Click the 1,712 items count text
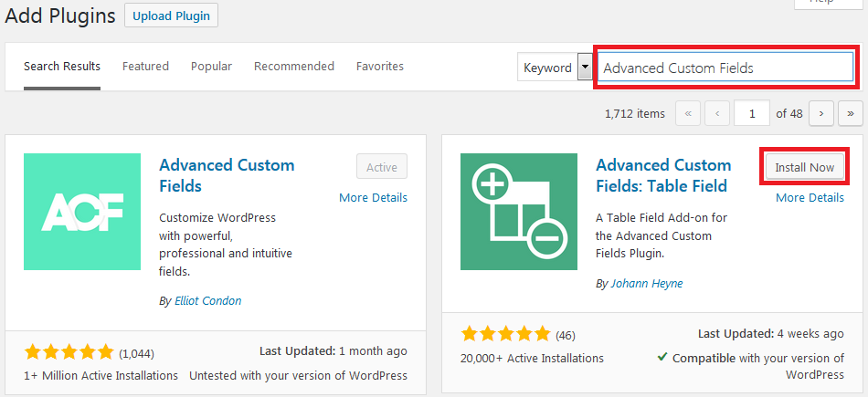The image size is (868, 397). (x=635, y=113)
